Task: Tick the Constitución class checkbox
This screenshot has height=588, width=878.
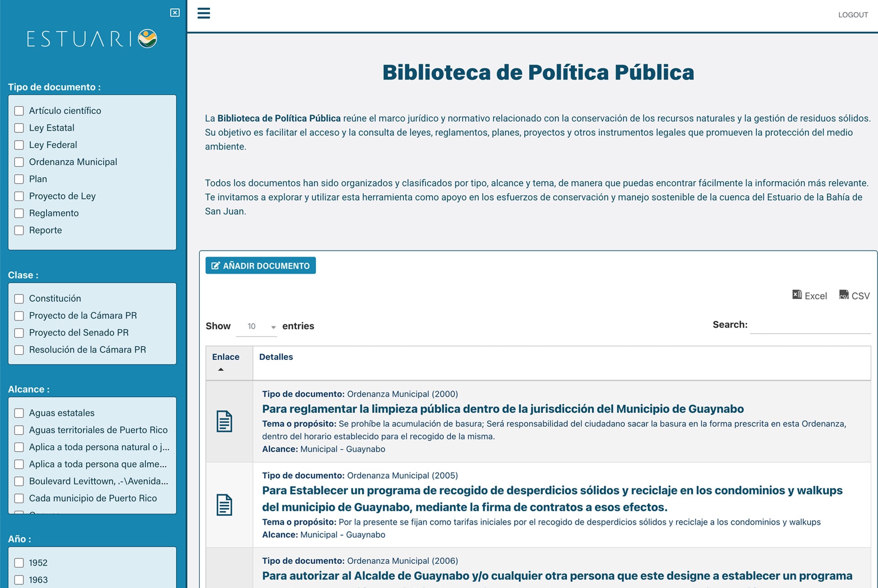Action: [x=19, y=299]
